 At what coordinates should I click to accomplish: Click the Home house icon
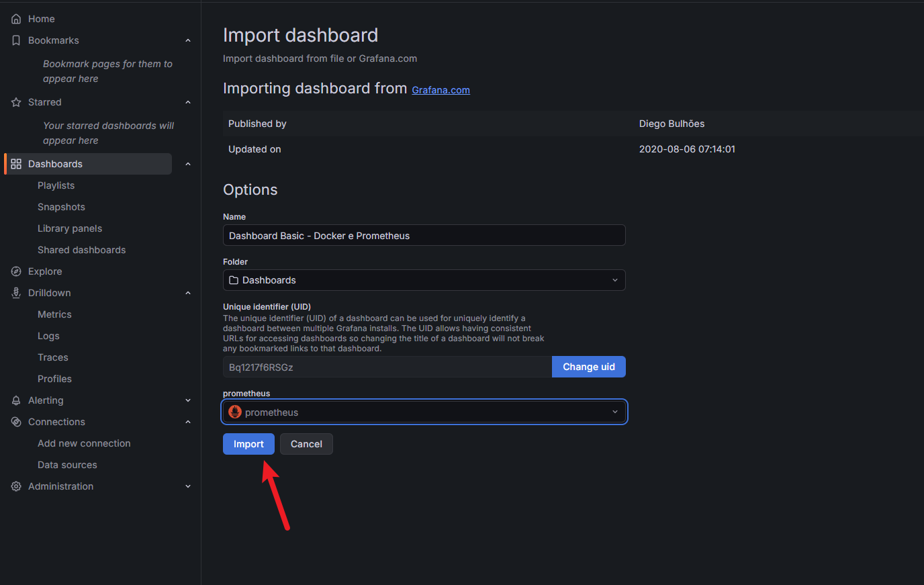16,19
